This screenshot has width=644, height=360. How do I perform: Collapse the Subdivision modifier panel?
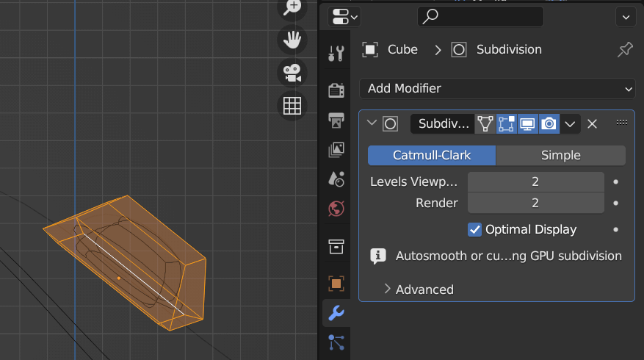(372, 123)
